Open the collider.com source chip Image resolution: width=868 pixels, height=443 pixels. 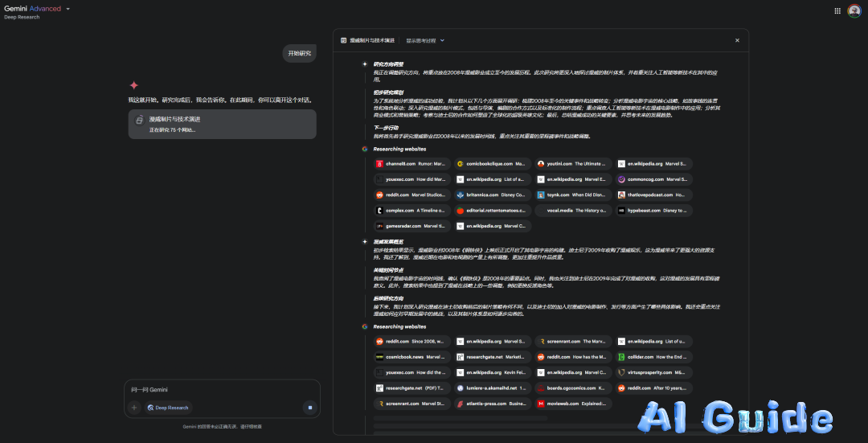tap(653, 357)
